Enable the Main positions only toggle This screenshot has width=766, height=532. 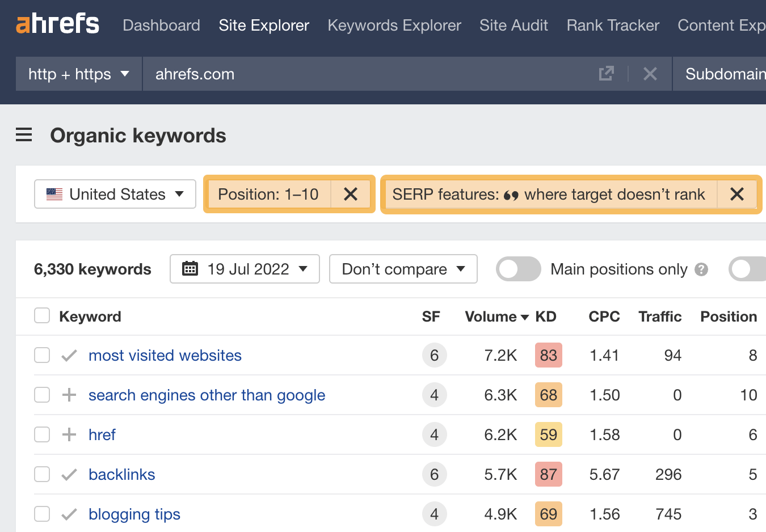pyautogui.click(x=518, y=269)
